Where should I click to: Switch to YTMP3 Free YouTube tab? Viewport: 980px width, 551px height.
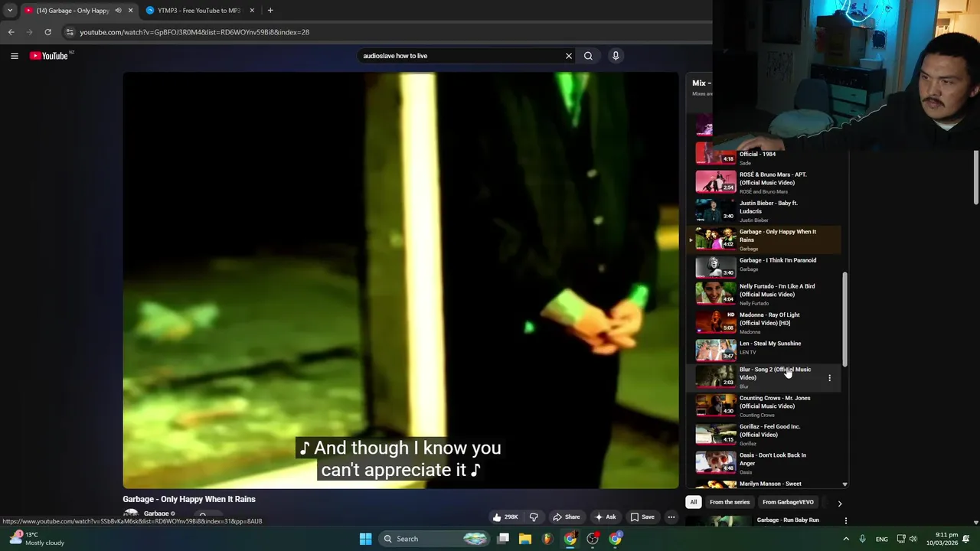pyautogui.click(x=198, y=11)
